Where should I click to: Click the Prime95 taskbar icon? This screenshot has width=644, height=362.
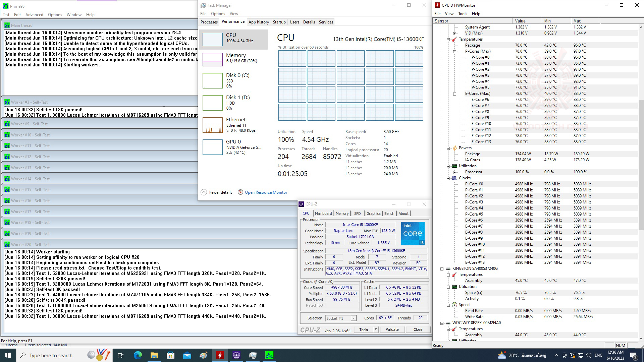pos(269,355)
